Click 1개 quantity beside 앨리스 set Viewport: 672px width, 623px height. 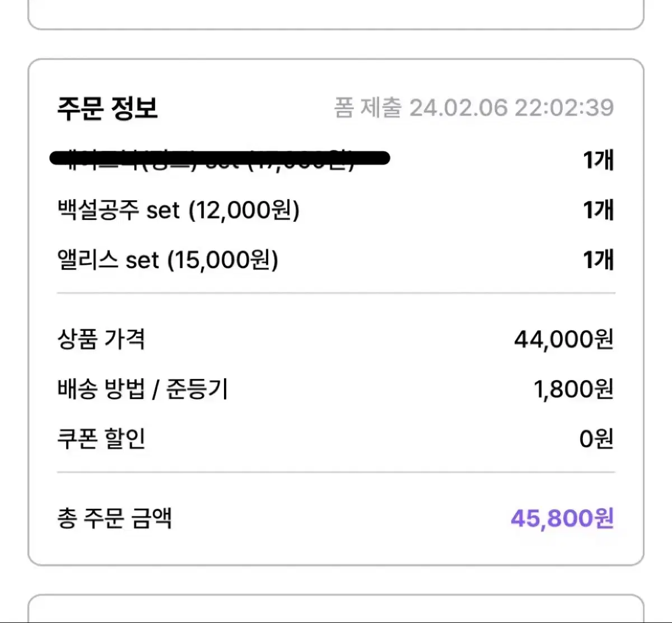[599, 260]
